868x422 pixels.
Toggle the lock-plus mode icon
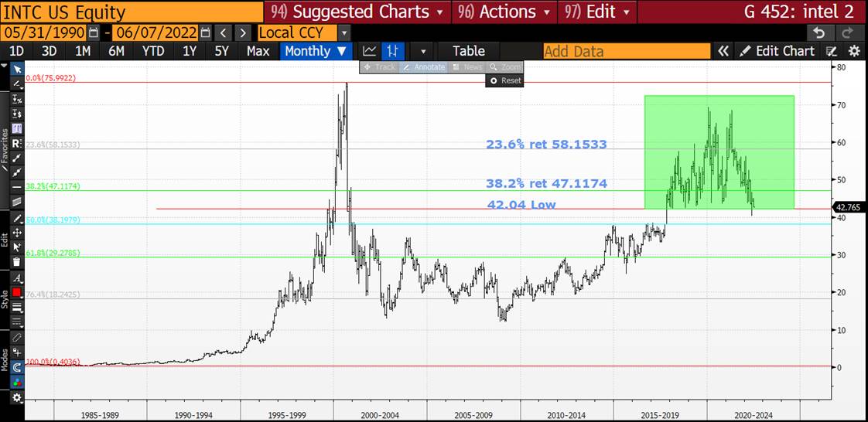tap(17, 353)
